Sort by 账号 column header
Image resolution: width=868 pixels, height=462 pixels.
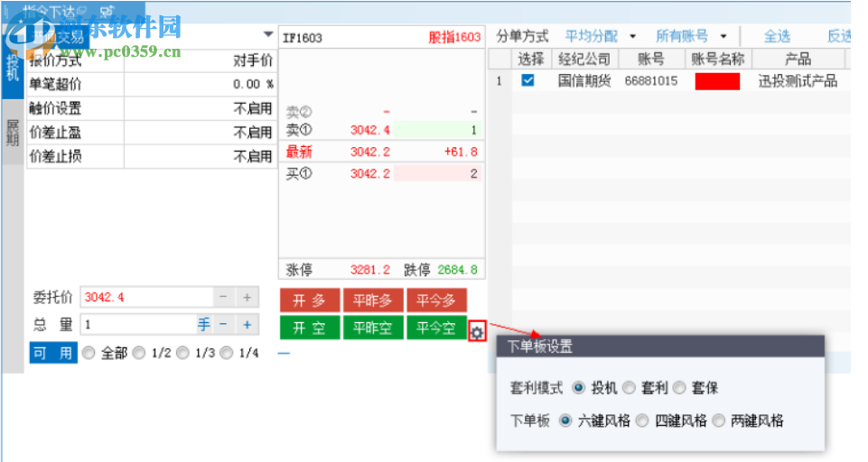[651, 59]
